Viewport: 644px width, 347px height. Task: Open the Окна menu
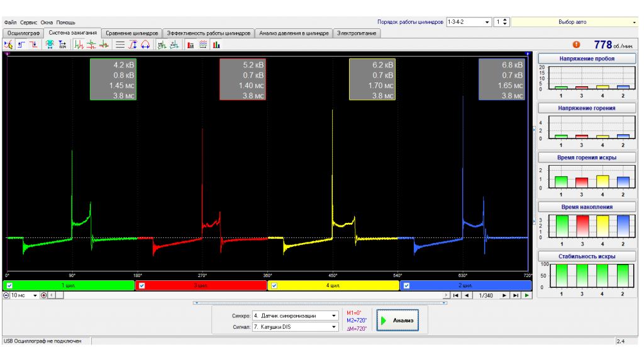47,22
